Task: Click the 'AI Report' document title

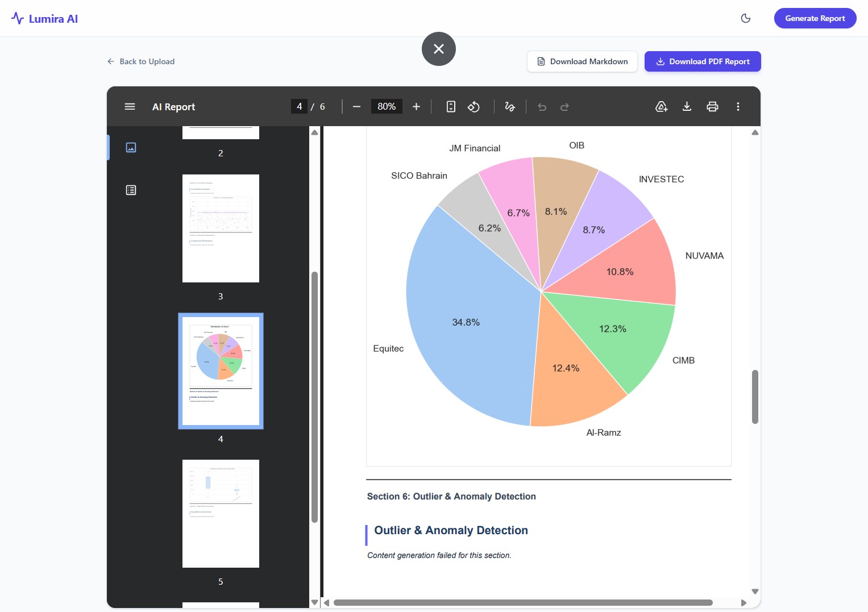Action: pos(173,107)
